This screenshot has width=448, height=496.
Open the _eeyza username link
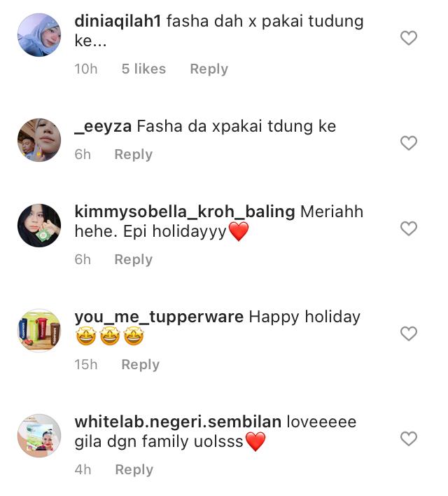[103, 127]
